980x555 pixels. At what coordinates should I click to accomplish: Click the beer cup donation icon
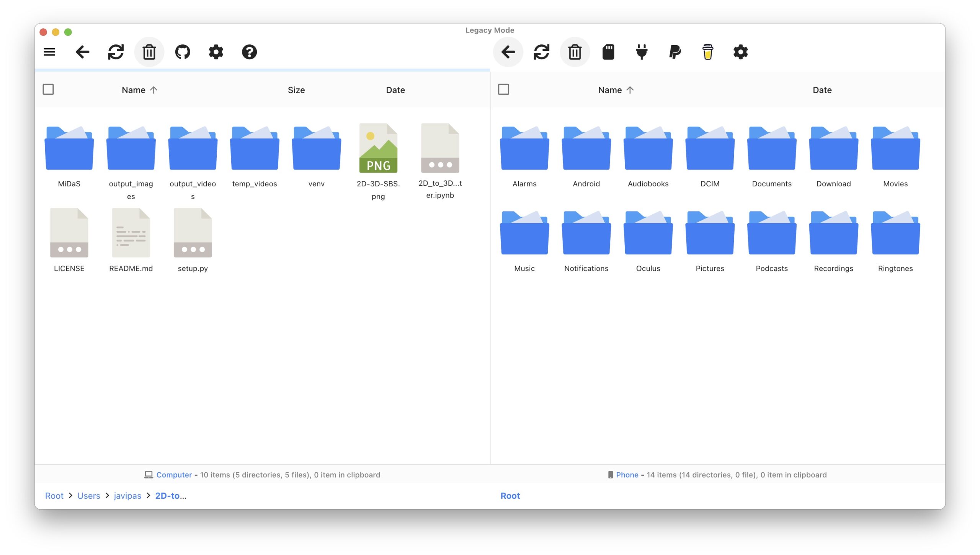[707, 52]
